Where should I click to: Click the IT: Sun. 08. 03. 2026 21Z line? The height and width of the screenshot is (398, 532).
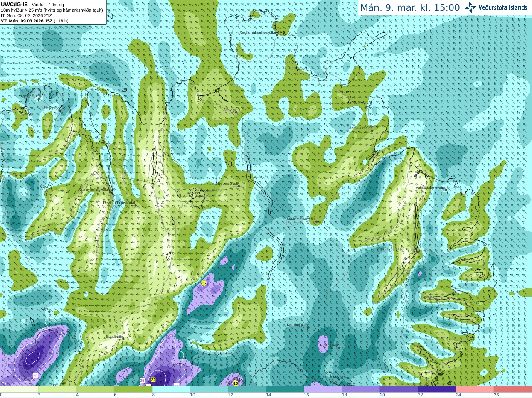(27, 15)
